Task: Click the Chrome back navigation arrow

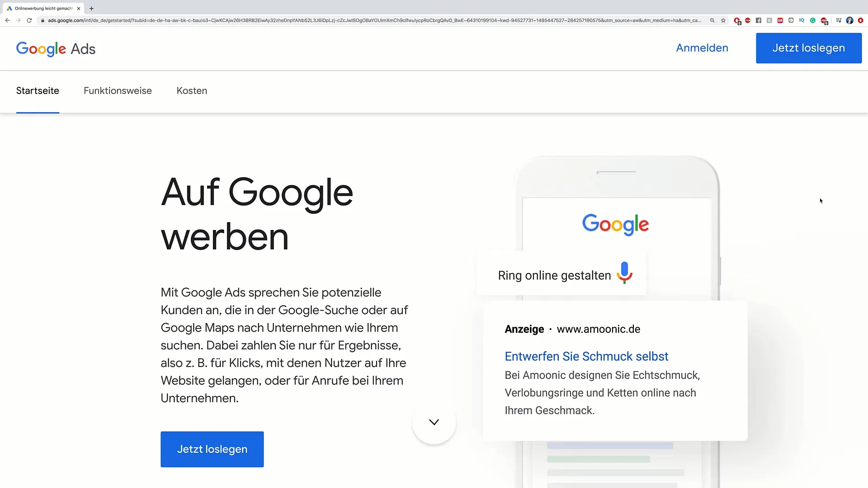Action: (7, 21)
